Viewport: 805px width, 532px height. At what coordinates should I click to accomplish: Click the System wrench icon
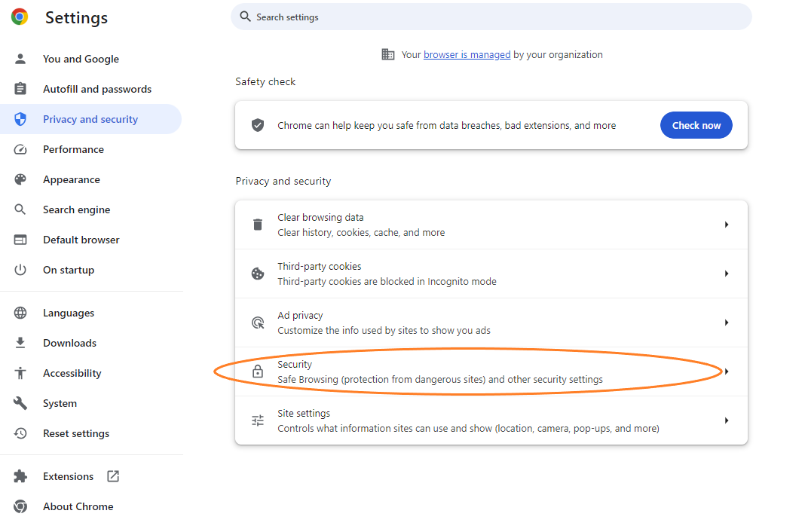click(20, 403)
